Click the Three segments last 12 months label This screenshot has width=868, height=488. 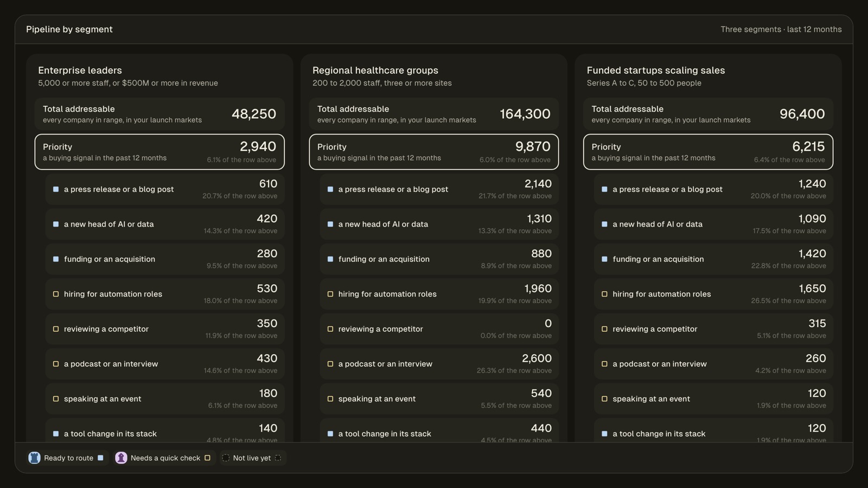point(781,29)
